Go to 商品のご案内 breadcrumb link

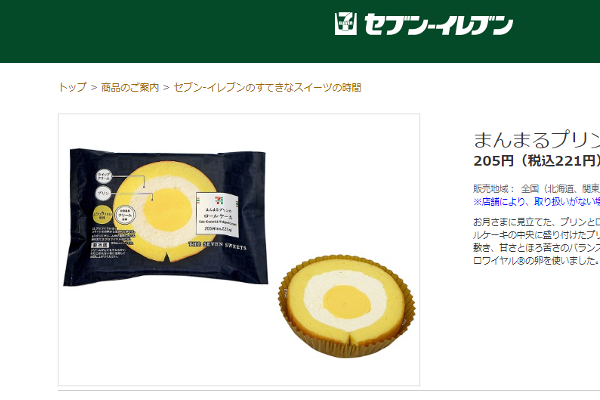pyautogui.click(x=130, y=88)
